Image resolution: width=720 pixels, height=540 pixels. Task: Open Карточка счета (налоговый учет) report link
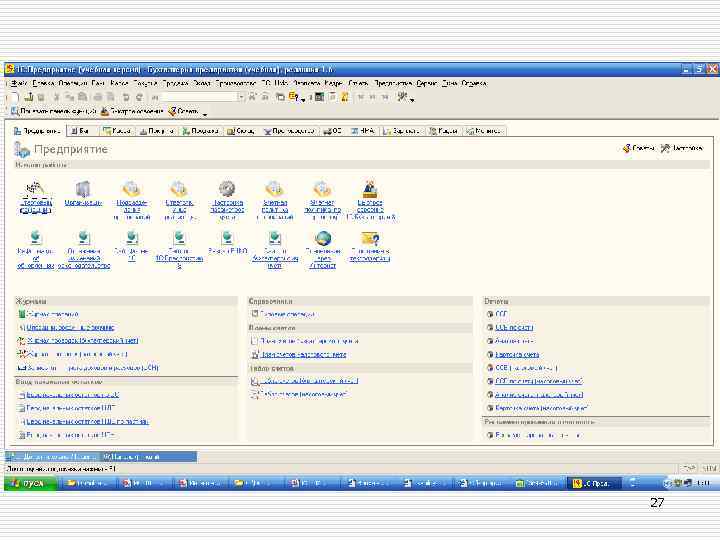point(542,408)
